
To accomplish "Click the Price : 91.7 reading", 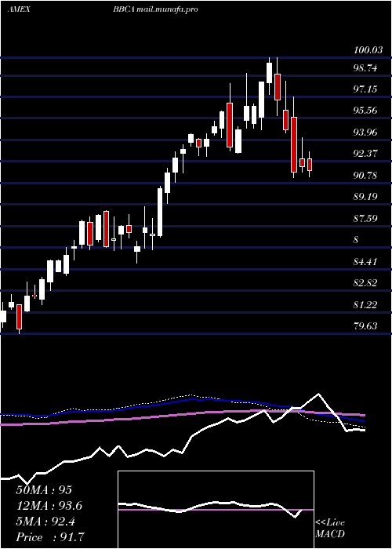I will [50, 537].
